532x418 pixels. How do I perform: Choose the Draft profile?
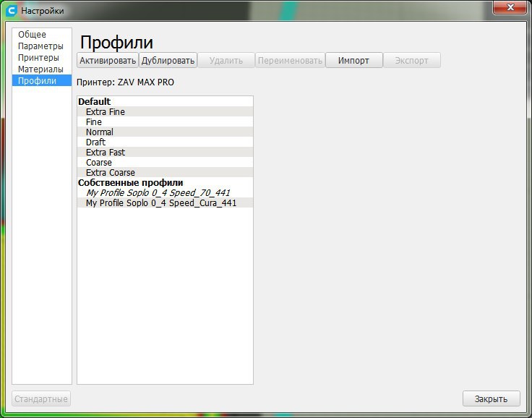(x=165, y=142)
